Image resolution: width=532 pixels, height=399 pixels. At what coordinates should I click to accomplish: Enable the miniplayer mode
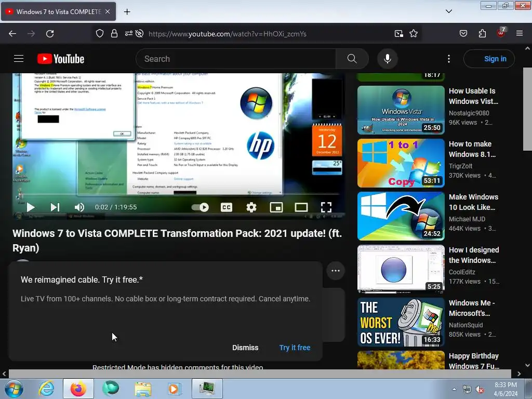pyautogui.click(x=276, y=207)
